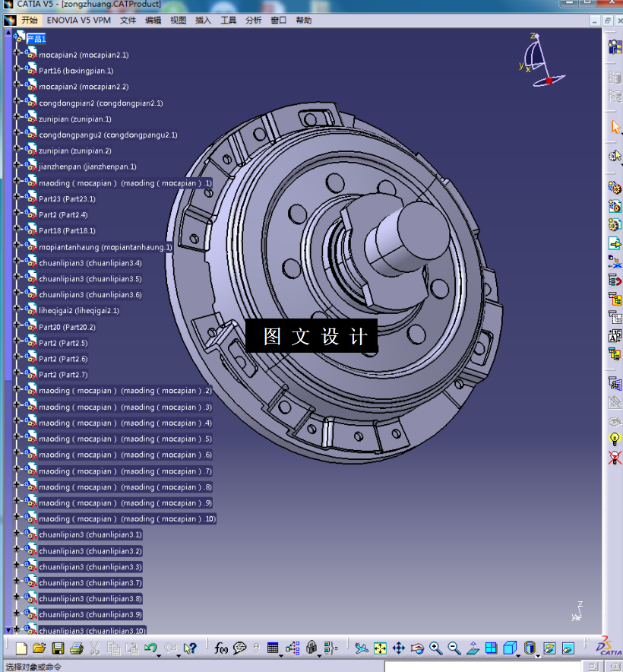
Task: Select the Rotate view tool
Action: (x=417, y=648)
